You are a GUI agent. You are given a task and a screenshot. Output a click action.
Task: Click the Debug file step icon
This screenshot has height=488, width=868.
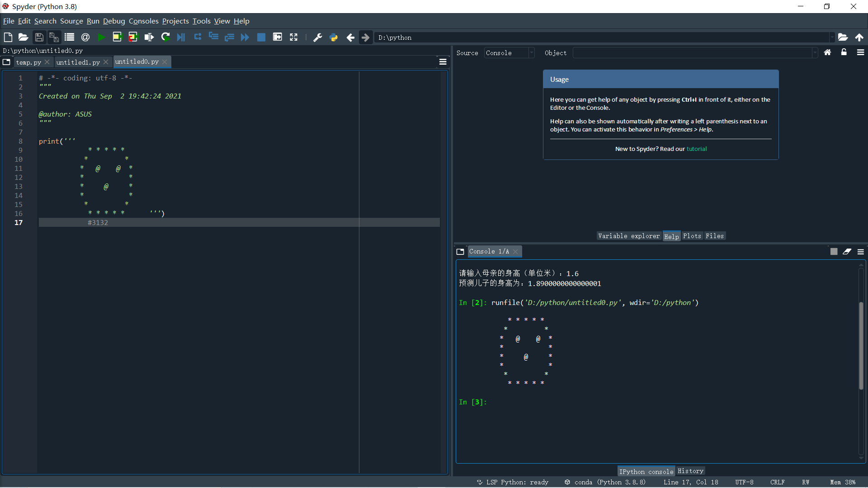[x=181, y=38]
